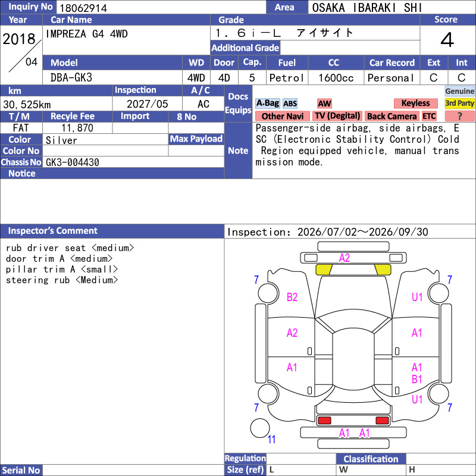Click the ETC equipment badge
This screenshot has width=476, height=476.
[429, 116]
